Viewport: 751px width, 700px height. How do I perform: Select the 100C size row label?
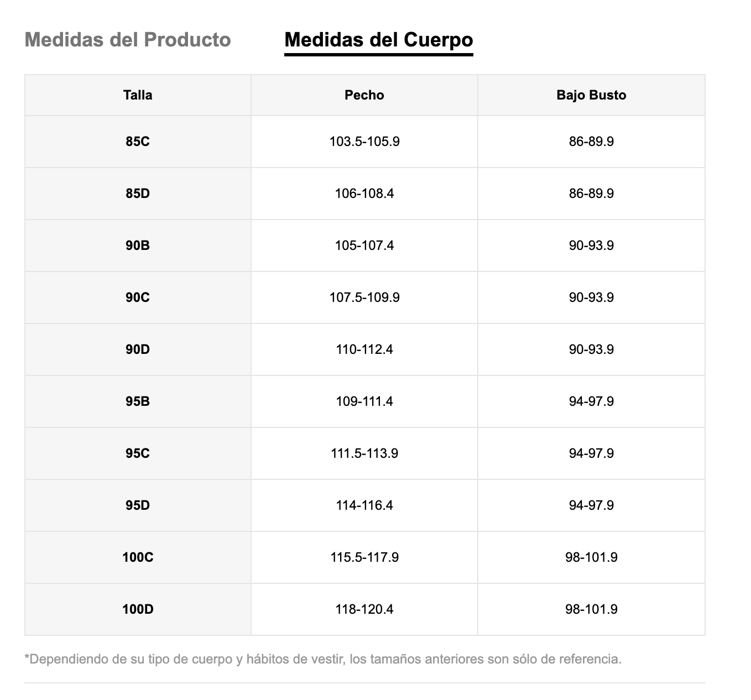click(138, 557)
